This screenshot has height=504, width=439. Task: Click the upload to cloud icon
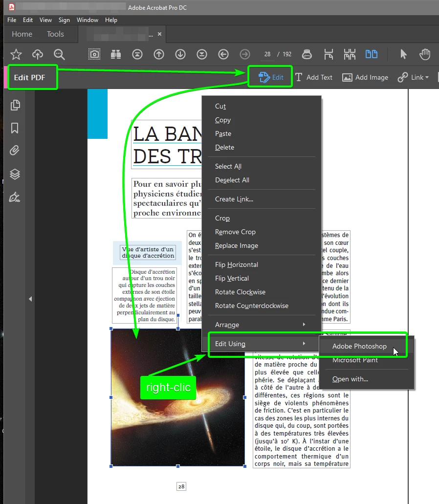point(38,54)
